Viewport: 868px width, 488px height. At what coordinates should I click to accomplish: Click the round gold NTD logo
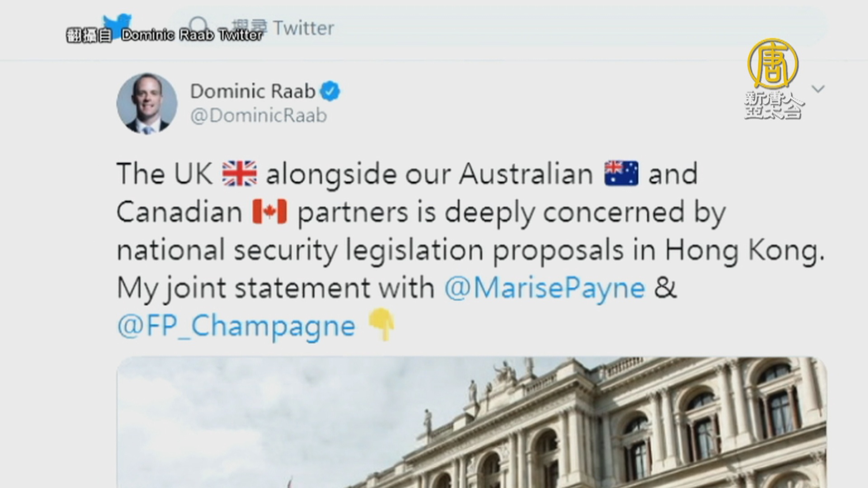pyautogui.click(x=772, y=63)
